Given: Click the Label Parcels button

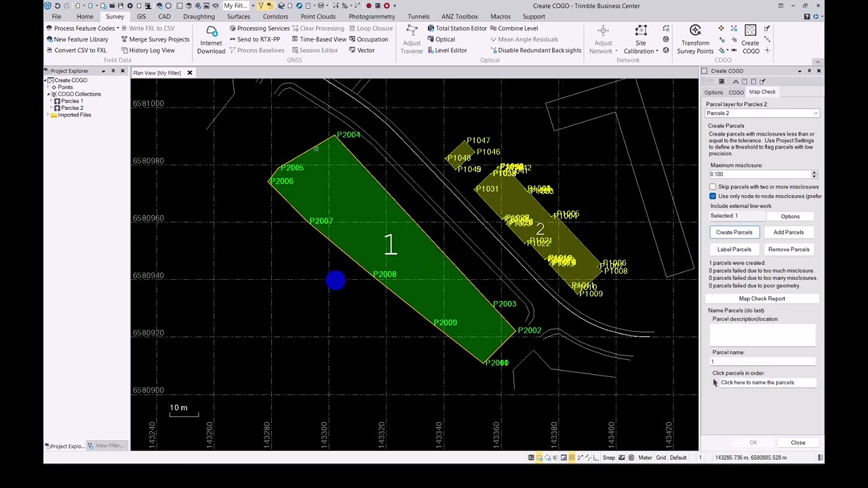Looking at the screenshot, I should pos(734,249).
